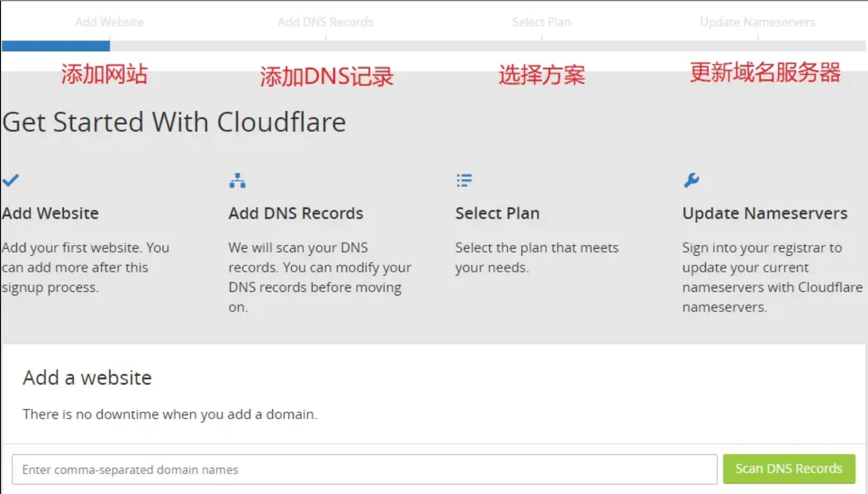The height and width of the screenshot is (494, 868).
Task: Click the network sitemap icon above Add DNS Records
Action: click(237, 181)
